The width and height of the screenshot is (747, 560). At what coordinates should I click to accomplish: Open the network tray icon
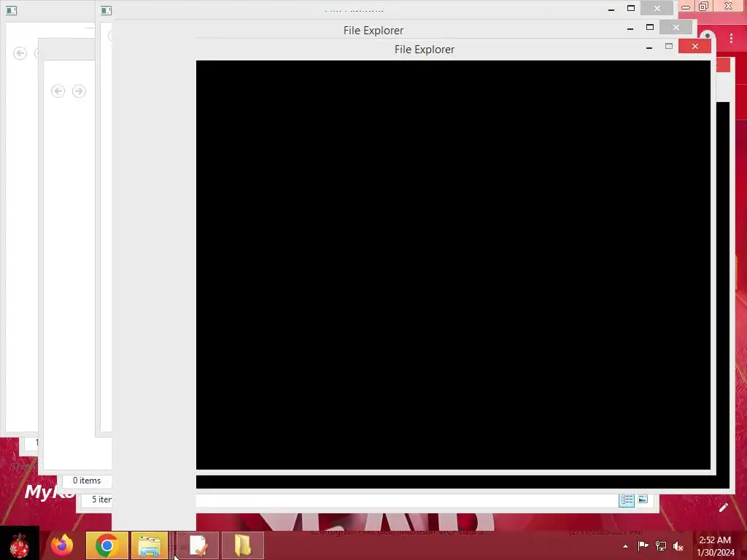coord(661,545)
